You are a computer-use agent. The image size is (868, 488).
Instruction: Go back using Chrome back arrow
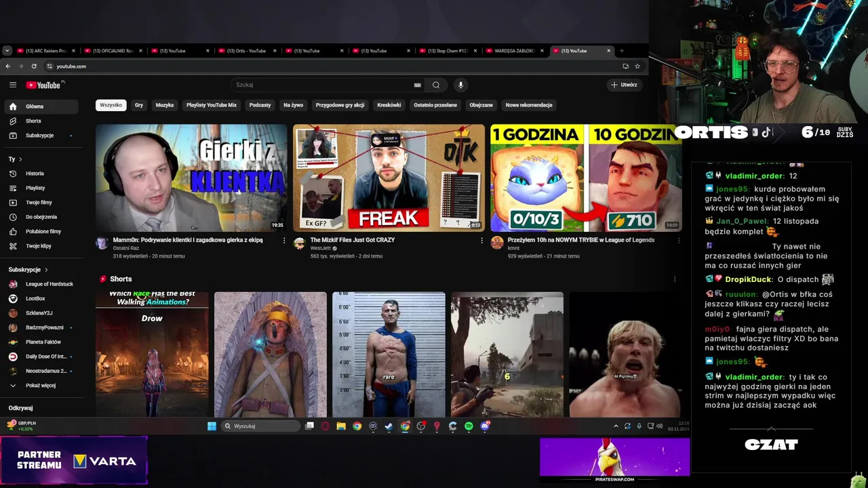click(x=8, y=66)
